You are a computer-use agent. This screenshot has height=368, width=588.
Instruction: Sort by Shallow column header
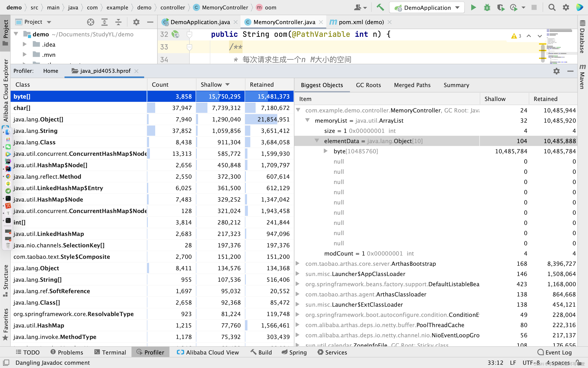(x=220, y=84)
